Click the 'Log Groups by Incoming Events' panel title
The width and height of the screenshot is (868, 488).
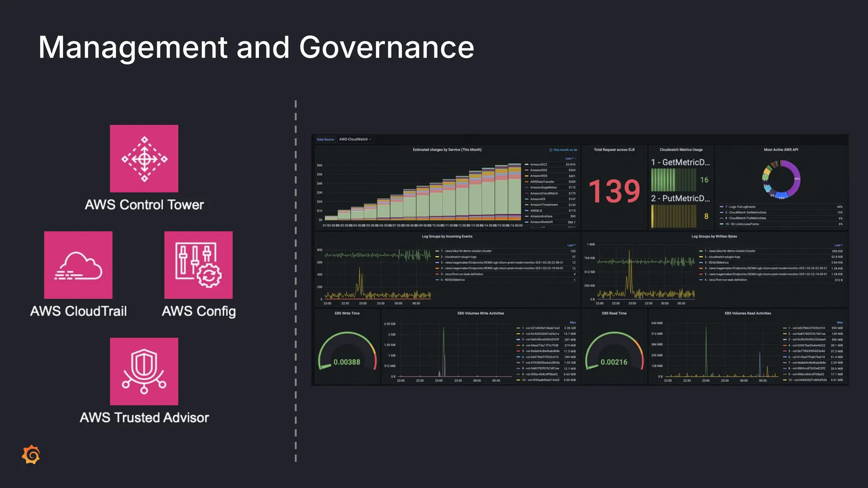click(x=447, y=236)
